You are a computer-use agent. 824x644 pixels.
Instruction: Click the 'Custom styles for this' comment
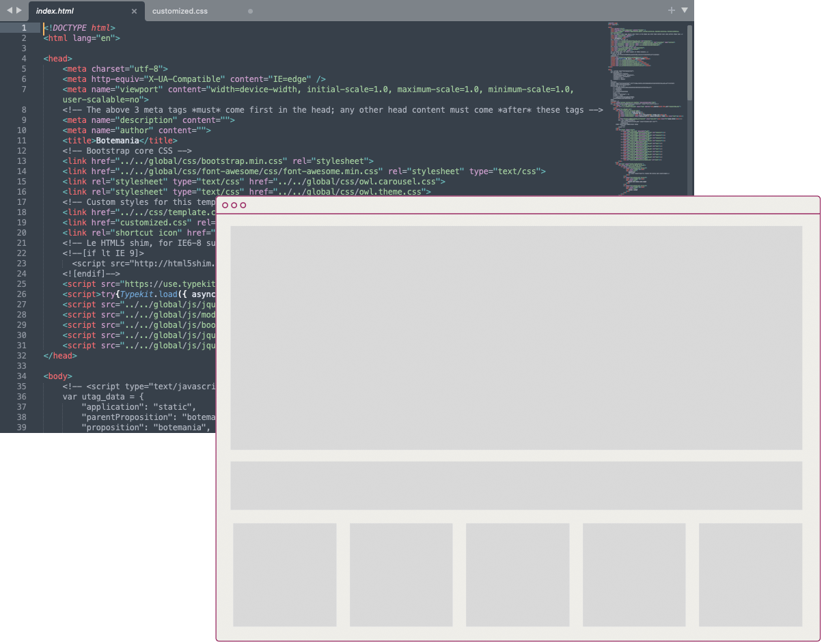[139, 202]
